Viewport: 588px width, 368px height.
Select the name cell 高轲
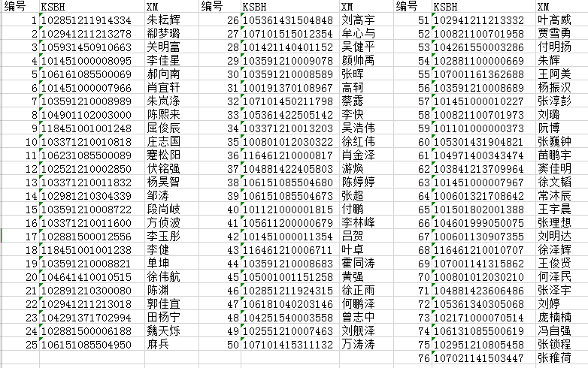pyautogui.click(x=352, y=88)
